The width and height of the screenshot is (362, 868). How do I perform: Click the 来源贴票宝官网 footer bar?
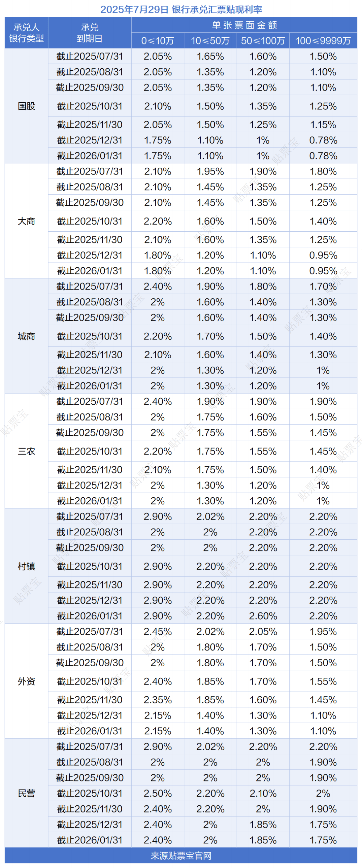[x=181, y=856]
